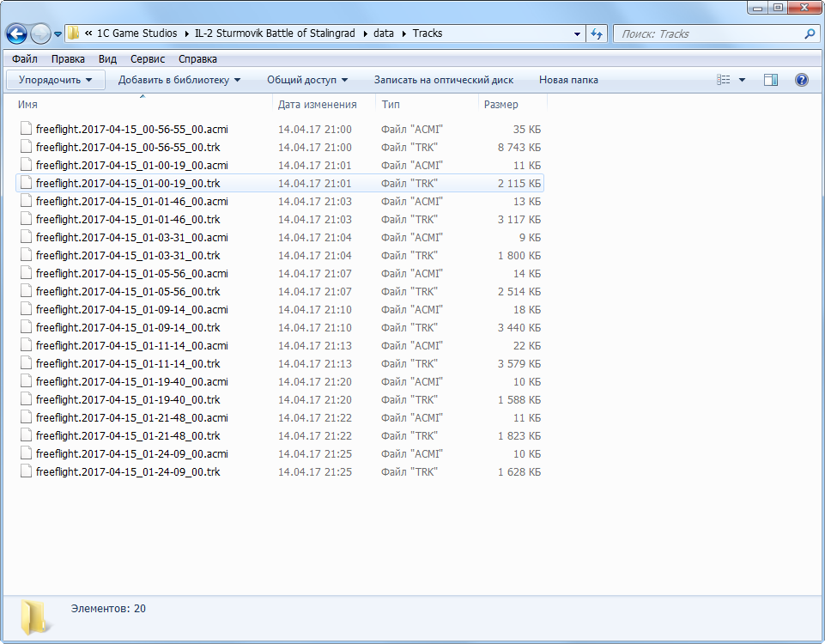Select file icon of freeflight 01-11-14_00.trk
This screenshot has width=825, height=644.
pos(26,362)
